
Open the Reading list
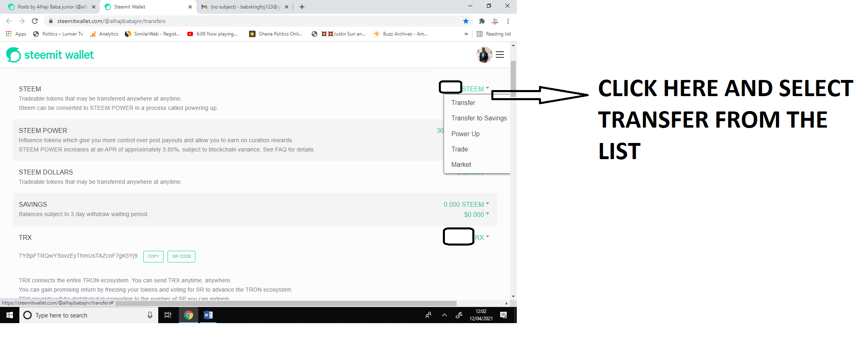click(494, 34)
